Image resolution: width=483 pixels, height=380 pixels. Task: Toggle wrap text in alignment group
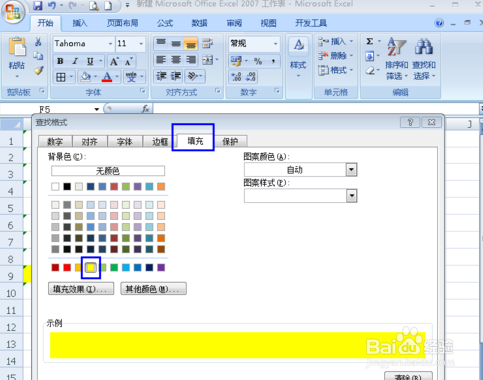click(208, 43)
